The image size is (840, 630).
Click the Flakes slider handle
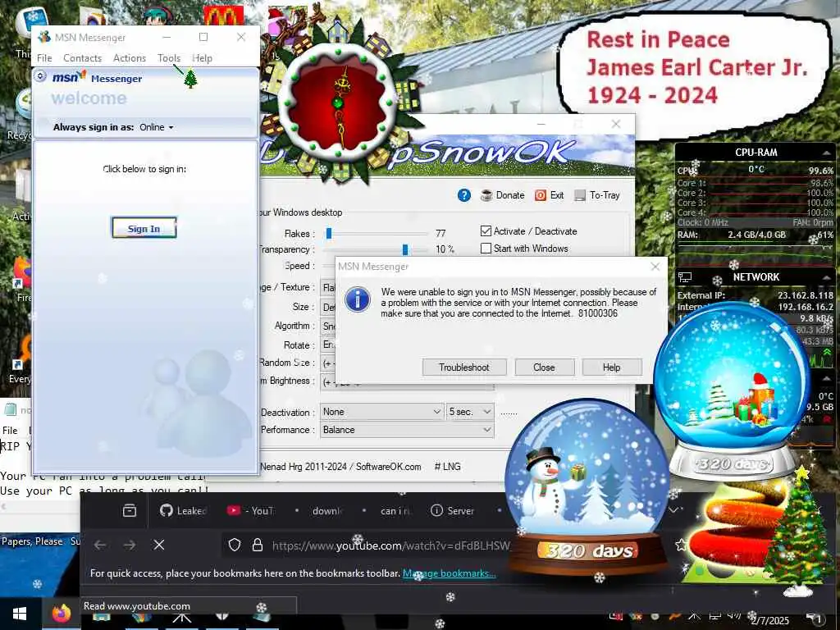pyautogui.click(x=329, y=233)
